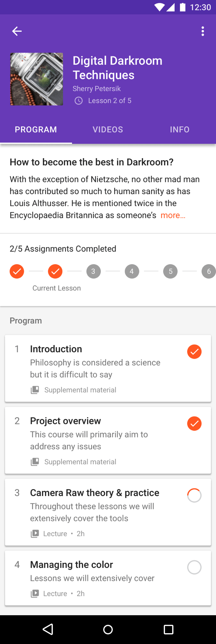Click the Lecture icon under Managing the color
The width and height of the screenshot is (216, 644).
point(35,593)
